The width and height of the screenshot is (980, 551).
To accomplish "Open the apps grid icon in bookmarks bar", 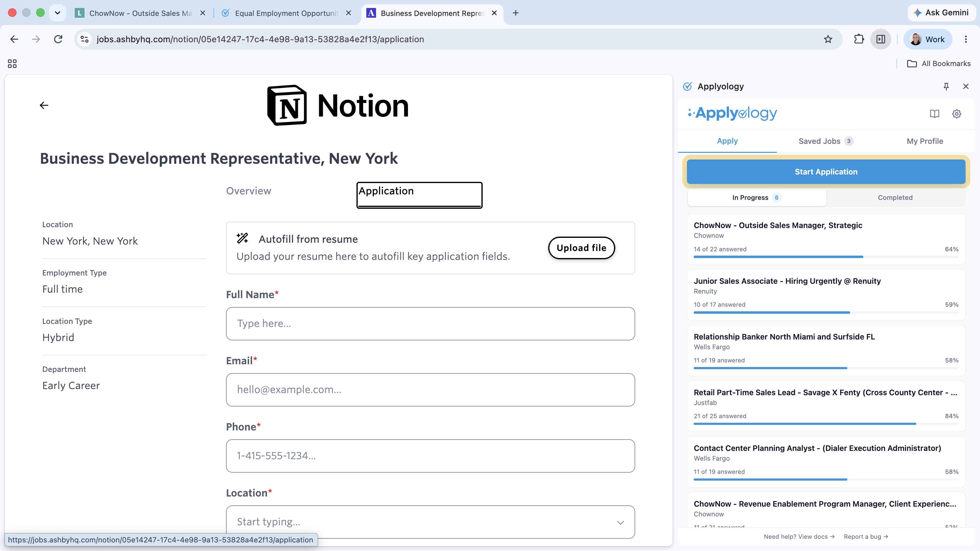I will (12, 63).
